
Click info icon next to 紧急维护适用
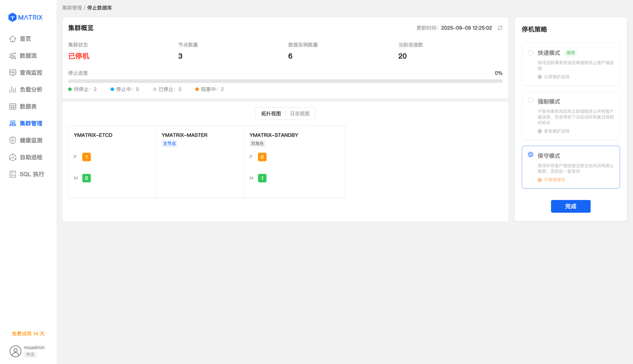[x=540, y=131]
